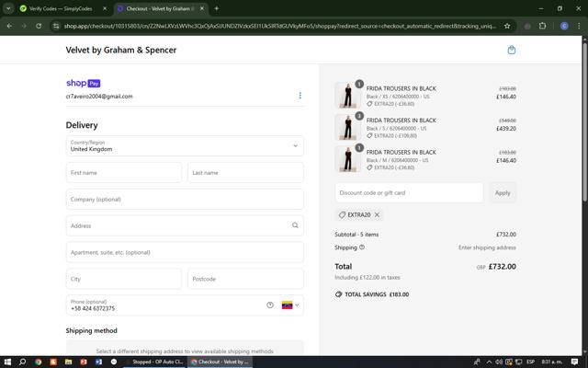Open the notification center icon

pyautogui.click(x=574, y=362)
